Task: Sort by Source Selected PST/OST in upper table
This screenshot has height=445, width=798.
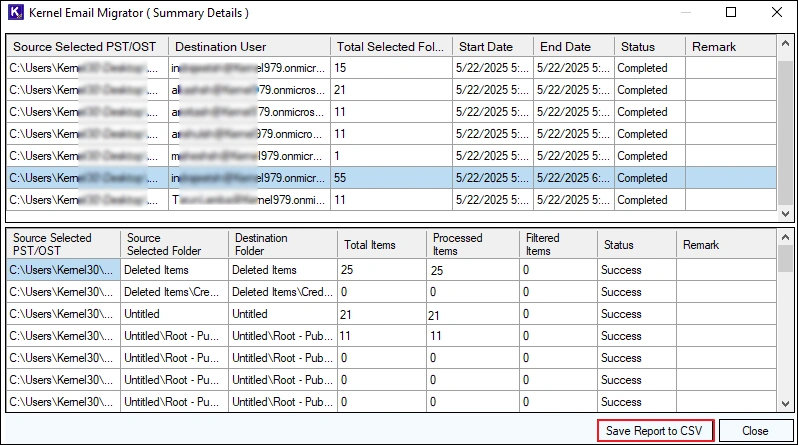Action: (87, 47)
